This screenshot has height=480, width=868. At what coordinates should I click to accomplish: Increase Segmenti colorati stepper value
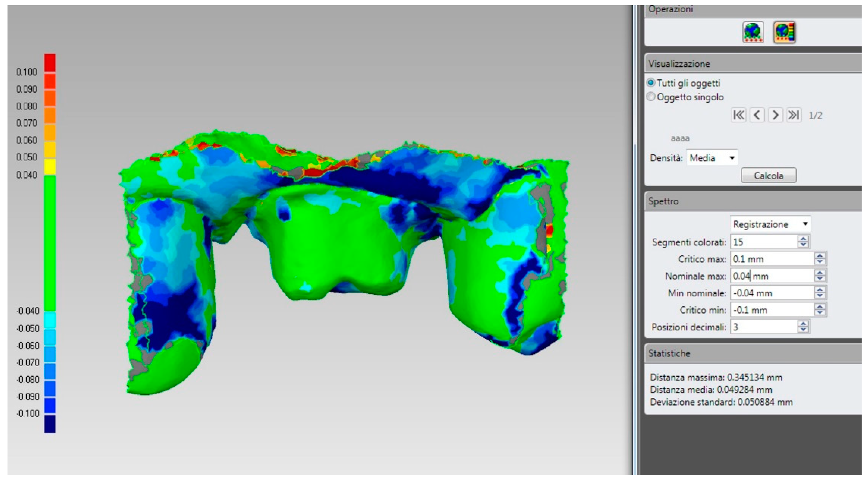(803, 239)
